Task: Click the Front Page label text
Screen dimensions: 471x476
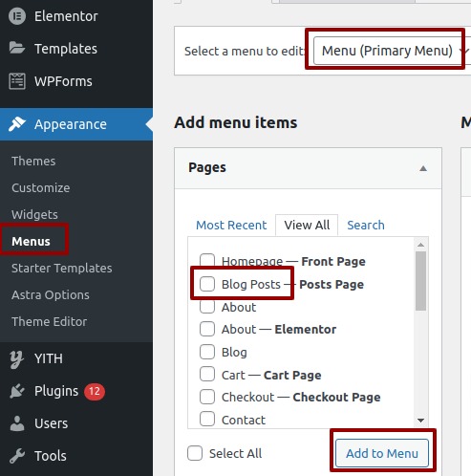Action: coord(333,261)
